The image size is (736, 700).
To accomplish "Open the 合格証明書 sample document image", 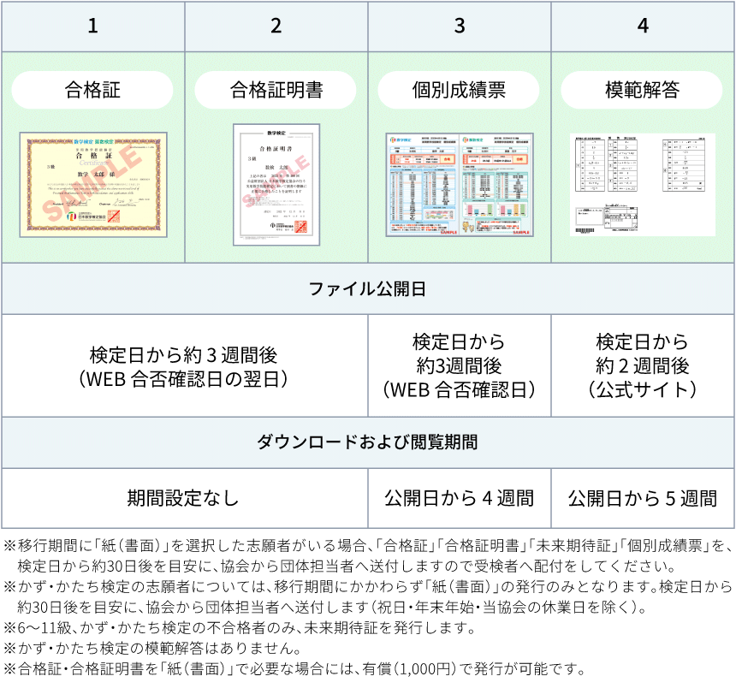I will tap(276, 184).
